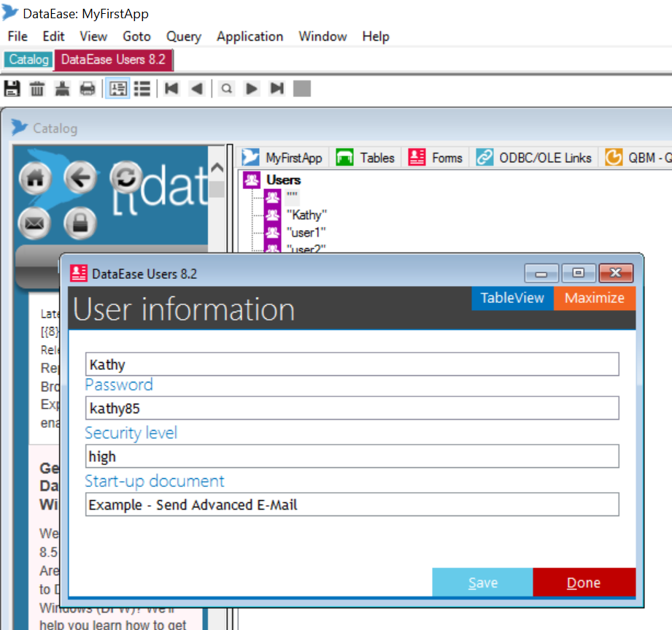The height and width of the screenshot is (630, 672).
Task: Minimize the DataEase Users 8.2 dialog
Action: tap(541, 273)
